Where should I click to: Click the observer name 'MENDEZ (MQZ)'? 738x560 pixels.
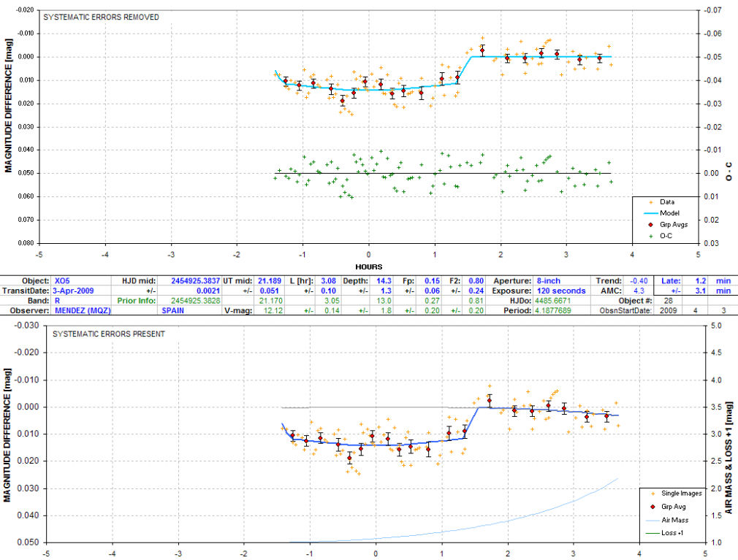[83, 310]
